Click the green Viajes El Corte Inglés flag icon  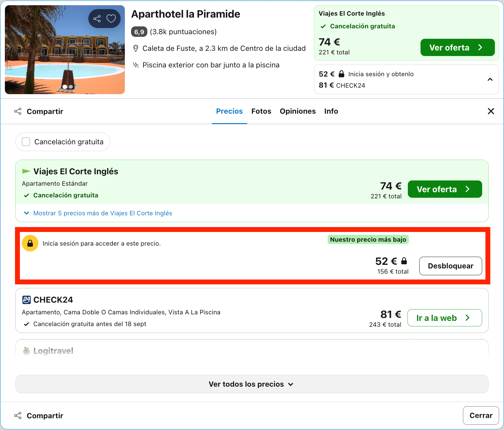pos(26,171)
